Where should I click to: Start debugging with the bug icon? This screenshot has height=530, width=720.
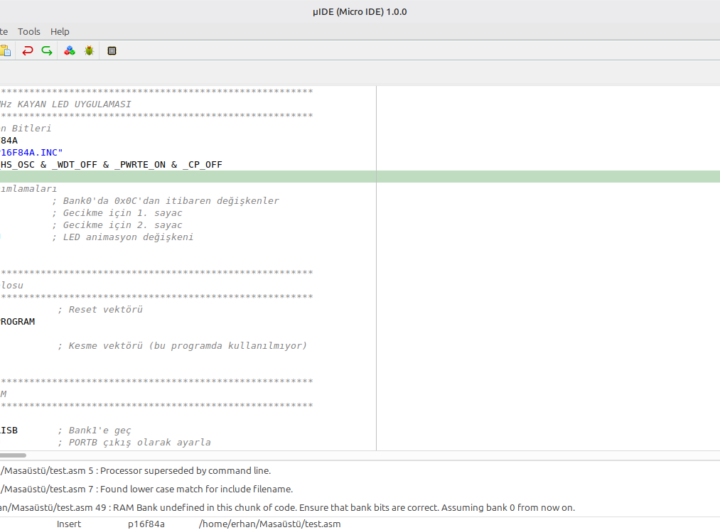[x=89, y=50]
